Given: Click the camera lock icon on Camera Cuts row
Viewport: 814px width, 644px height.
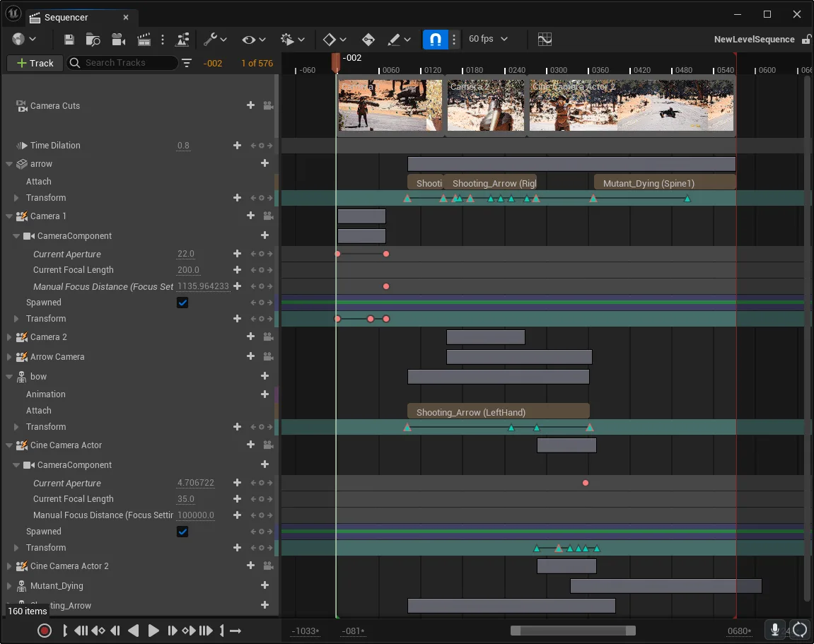Looking at the screenshot, I should pos(269,105).
